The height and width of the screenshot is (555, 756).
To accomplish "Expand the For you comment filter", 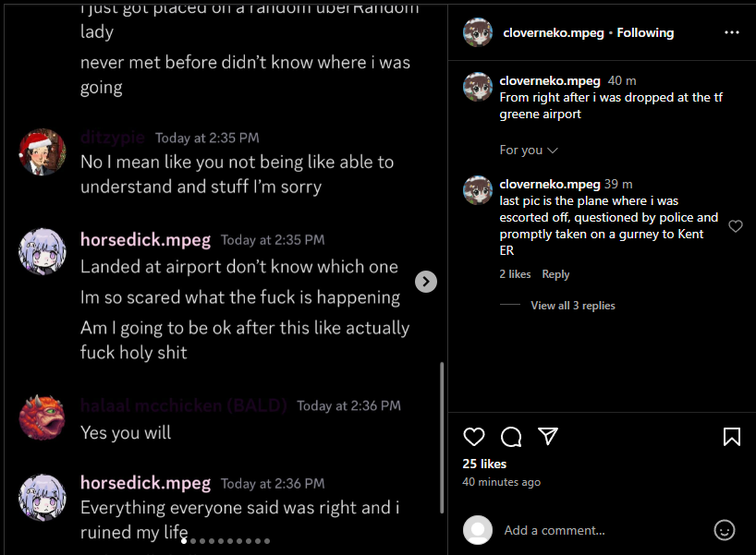I will click(529, 150).
